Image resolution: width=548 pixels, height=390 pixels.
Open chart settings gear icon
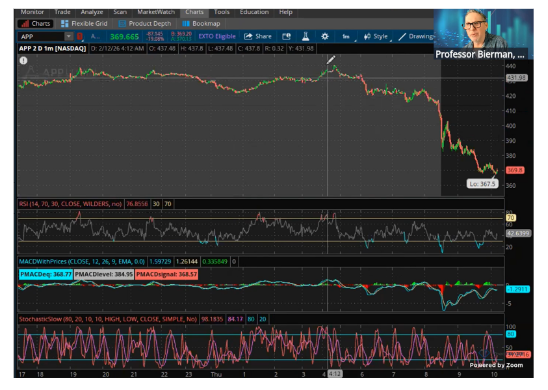tap(325, 36)
